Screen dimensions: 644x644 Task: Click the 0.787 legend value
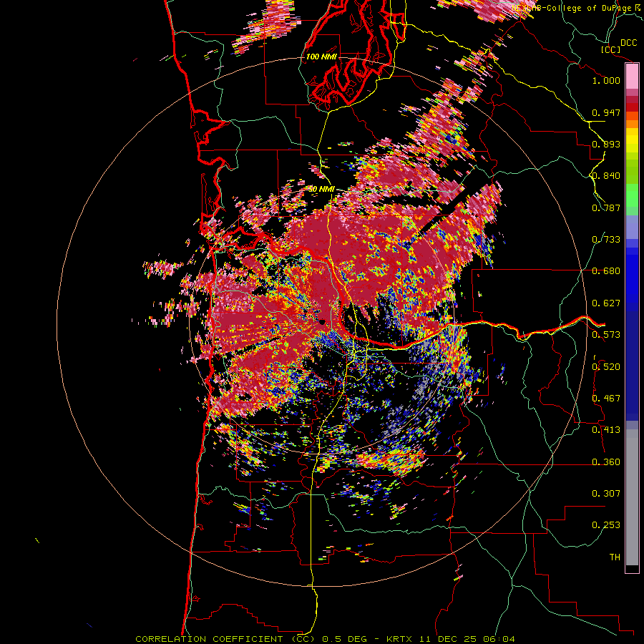[x=606, y=208]
